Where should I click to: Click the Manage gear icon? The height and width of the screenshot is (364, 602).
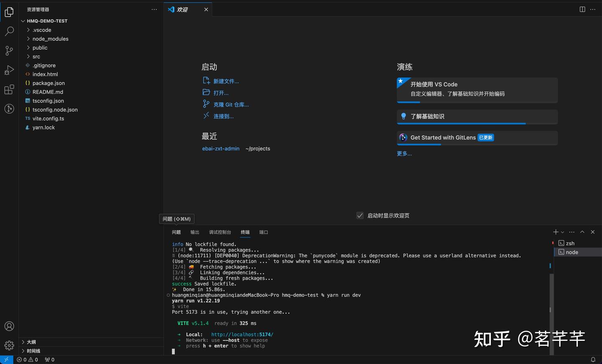[x=9, y=345]
